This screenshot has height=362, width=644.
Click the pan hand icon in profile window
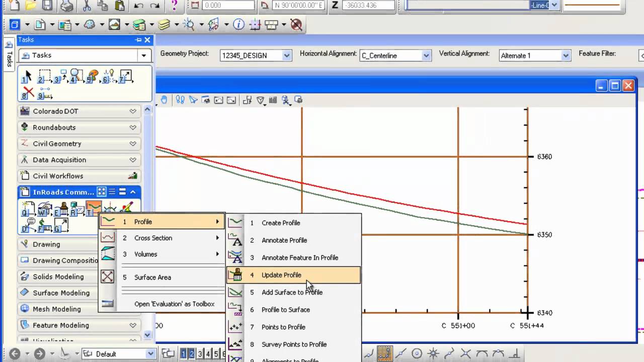tap(164, 100)
